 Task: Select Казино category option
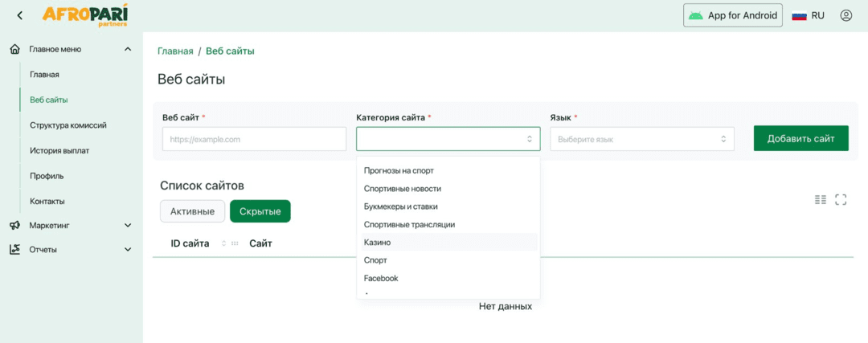[448, 243]
